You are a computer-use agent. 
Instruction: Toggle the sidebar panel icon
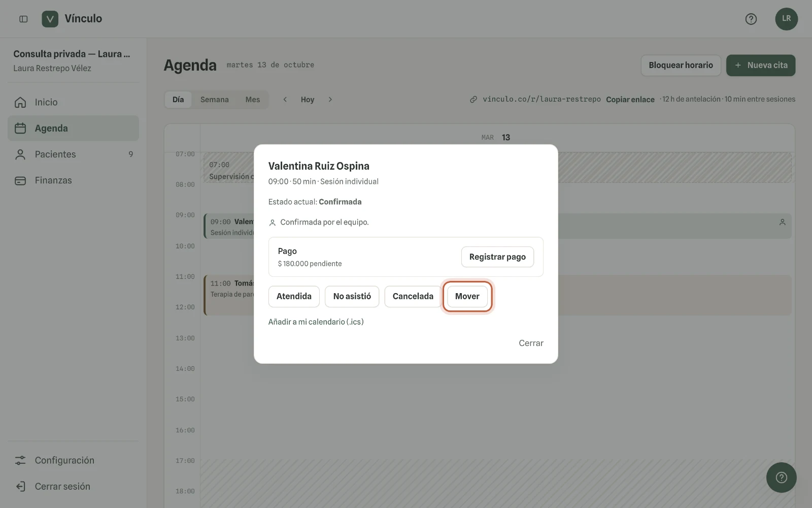click(23, 19)
